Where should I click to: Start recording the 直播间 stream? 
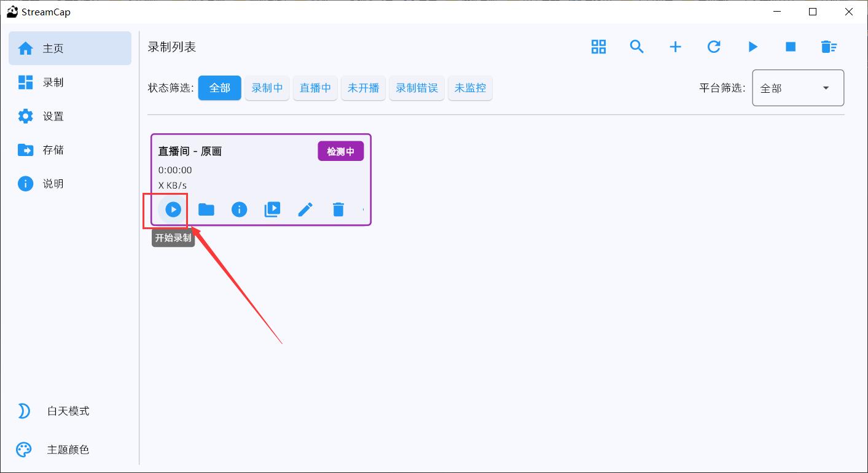coord(171,210)
